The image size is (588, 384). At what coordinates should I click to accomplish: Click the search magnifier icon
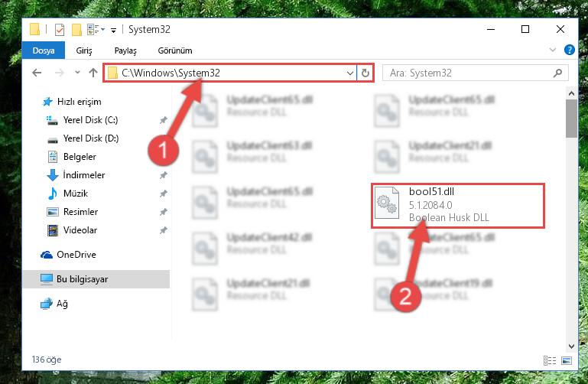coord(557,73)
